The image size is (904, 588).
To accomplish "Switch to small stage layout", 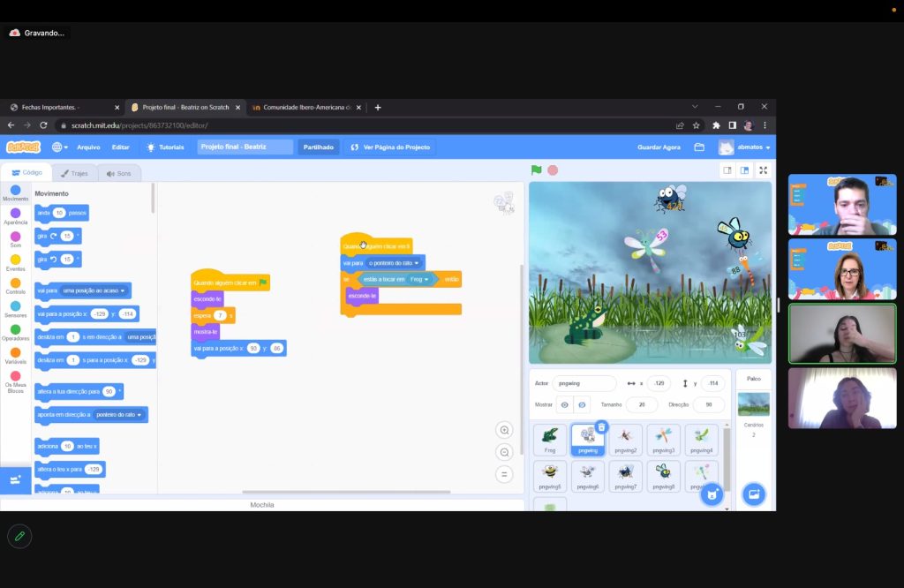I will click(x=727, y=170).
